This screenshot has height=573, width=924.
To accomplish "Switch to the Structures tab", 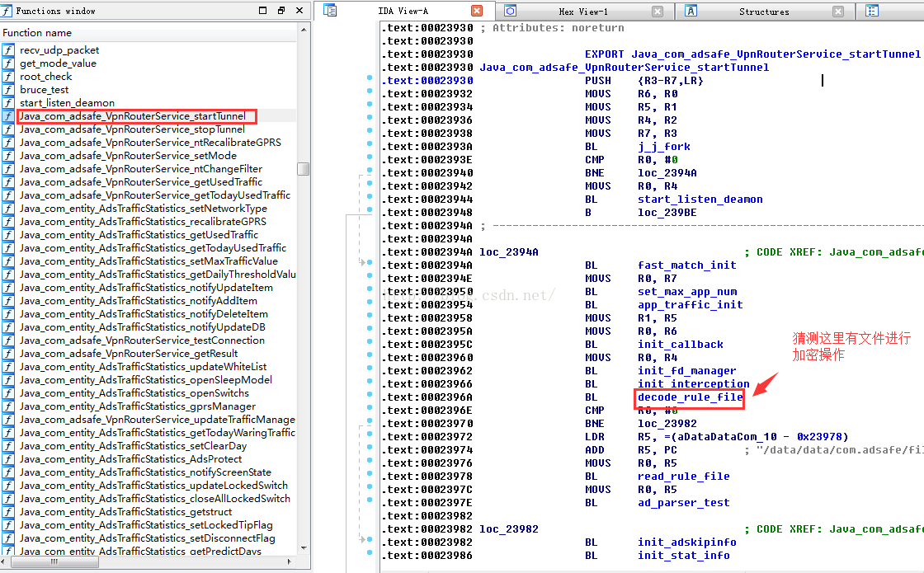I will point(764,12).
